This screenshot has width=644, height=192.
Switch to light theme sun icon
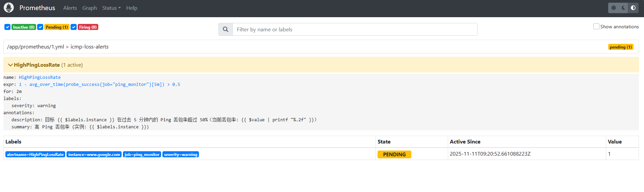[614, 8]
